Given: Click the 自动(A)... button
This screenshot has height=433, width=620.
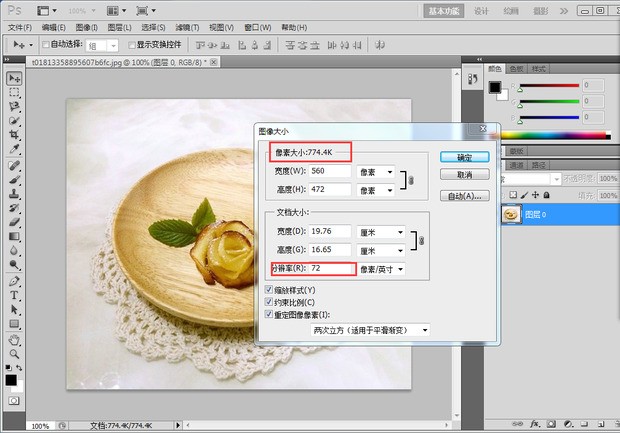Looking at the screenshot, I should pos(464,196).
